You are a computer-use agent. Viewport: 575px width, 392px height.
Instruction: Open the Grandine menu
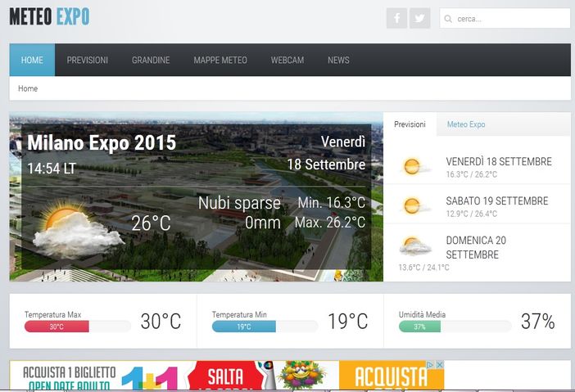coord(151,60)
